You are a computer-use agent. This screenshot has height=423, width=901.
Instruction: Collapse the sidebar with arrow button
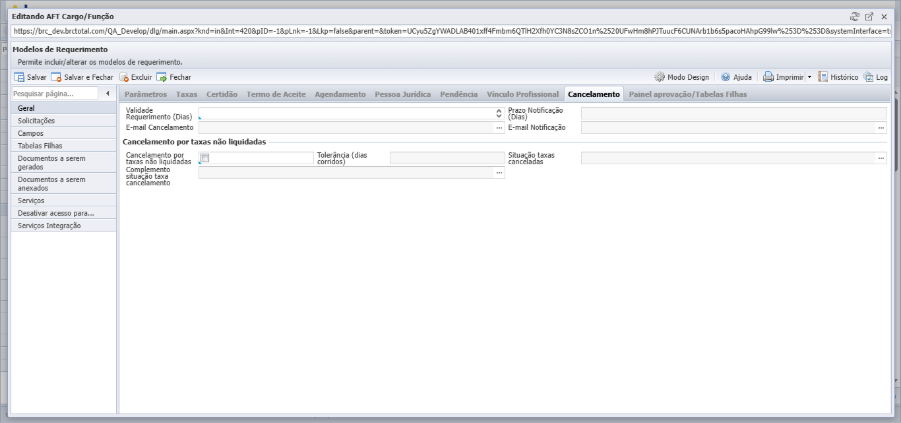(x=107, y=93)
